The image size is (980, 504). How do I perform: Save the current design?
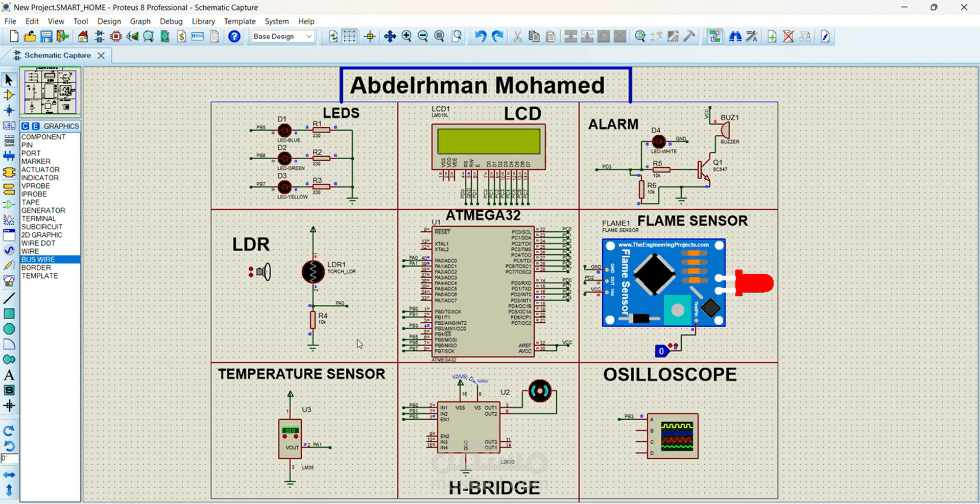(x=46, y=36)
